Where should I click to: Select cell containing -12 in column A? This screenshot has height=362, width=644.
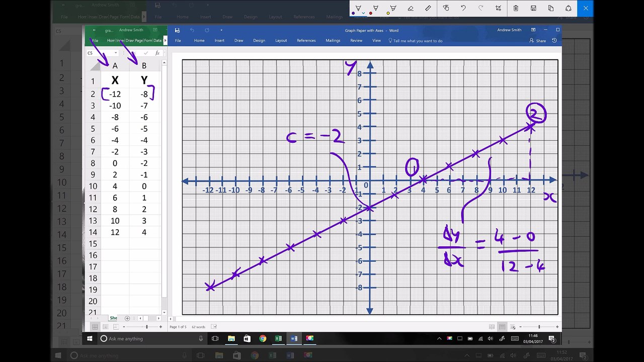tap(115, 94)
